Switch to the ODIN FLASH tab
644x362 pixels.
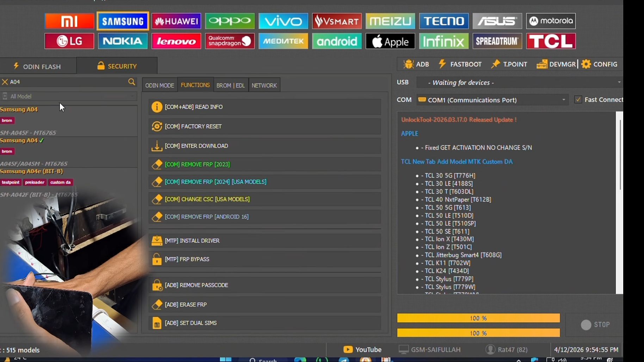pos(38,66)
